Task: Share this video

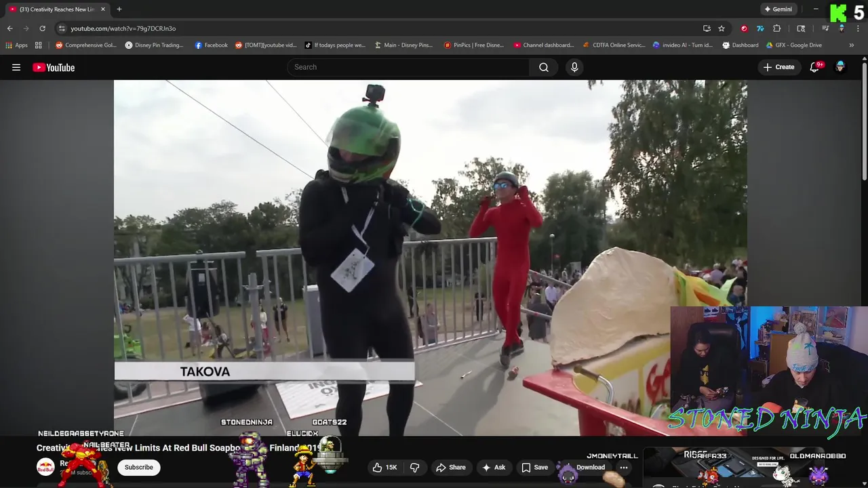Action: click(x=451, y=467)
